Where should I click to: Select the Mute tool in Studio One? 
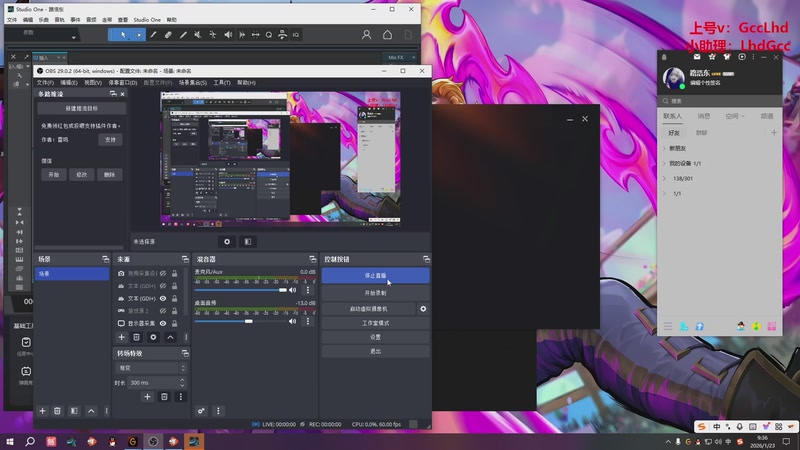197,35
